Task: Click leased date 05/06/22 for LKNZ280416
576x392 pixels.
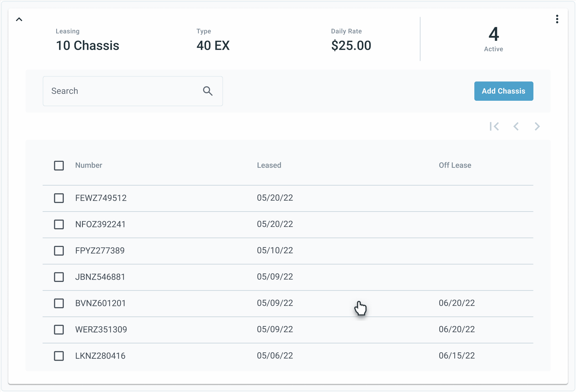Action: [275, 356]
